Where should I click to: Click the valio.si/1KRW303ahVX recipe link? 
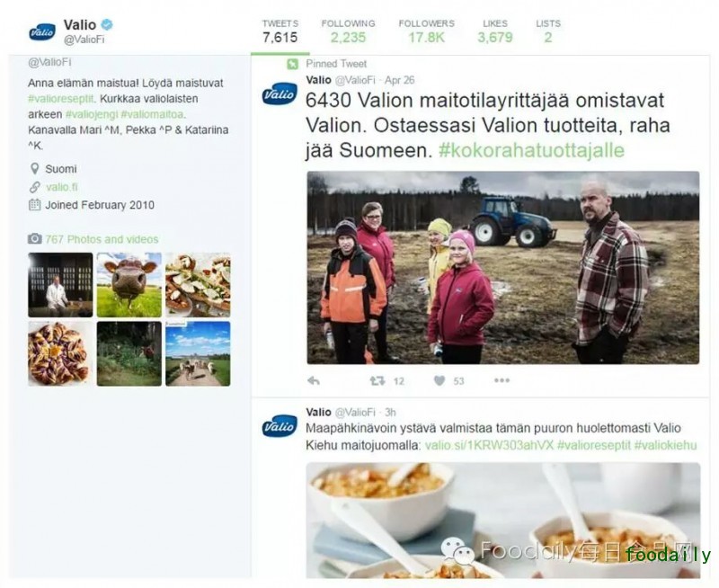[489, 445]
